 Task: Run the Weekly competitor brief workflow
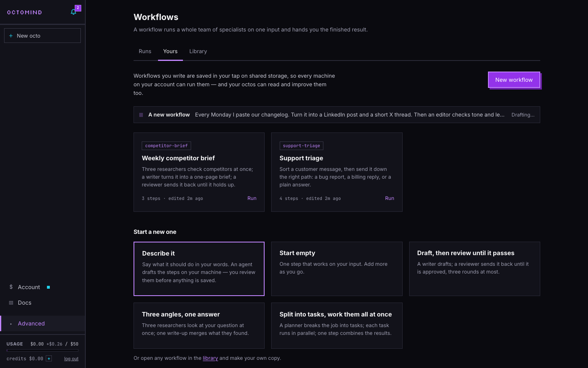click(252, 198)
